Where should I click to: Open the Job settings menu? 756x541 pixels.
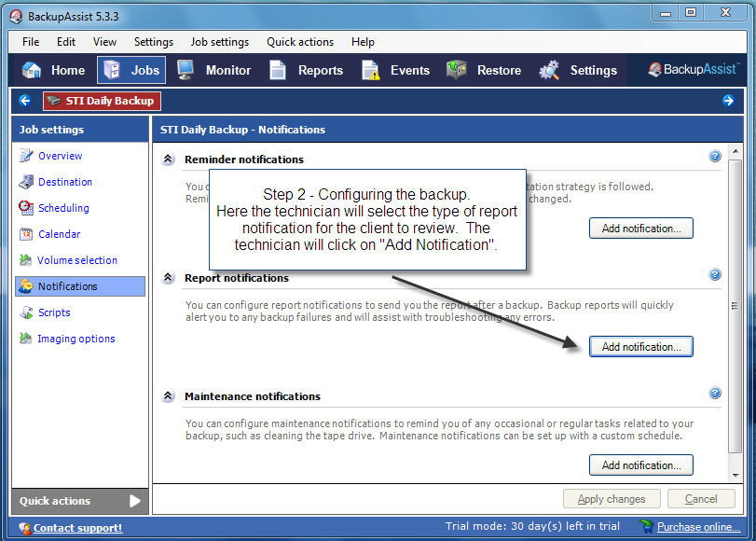coord(219,42)
